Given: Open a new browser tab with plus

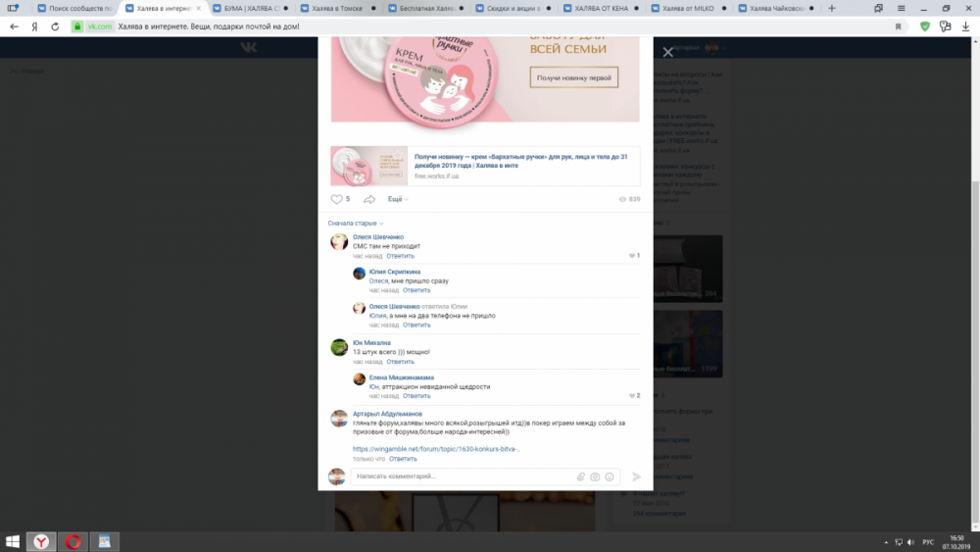Looking at the screenshot, I should [x=831, y=8].
